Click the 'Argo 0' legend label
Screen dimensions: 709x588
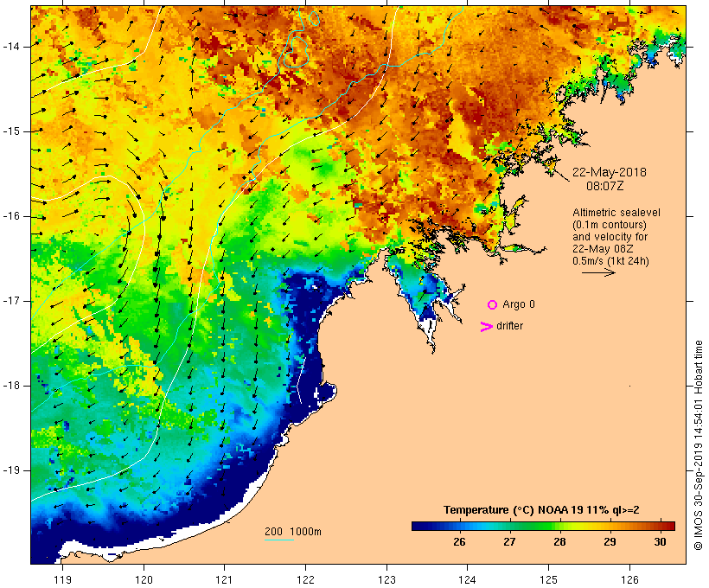[519, 304]
